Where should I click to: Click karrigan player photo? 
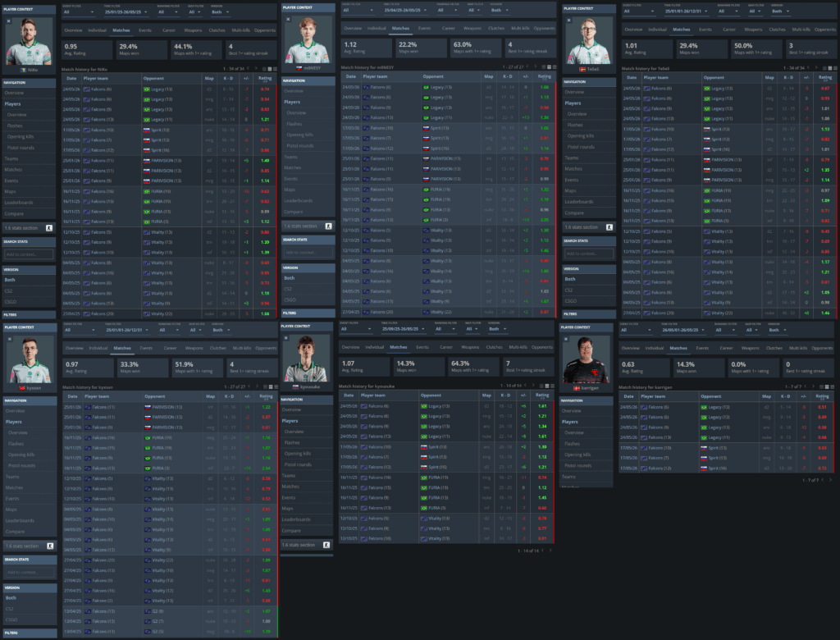coord(587,359)
